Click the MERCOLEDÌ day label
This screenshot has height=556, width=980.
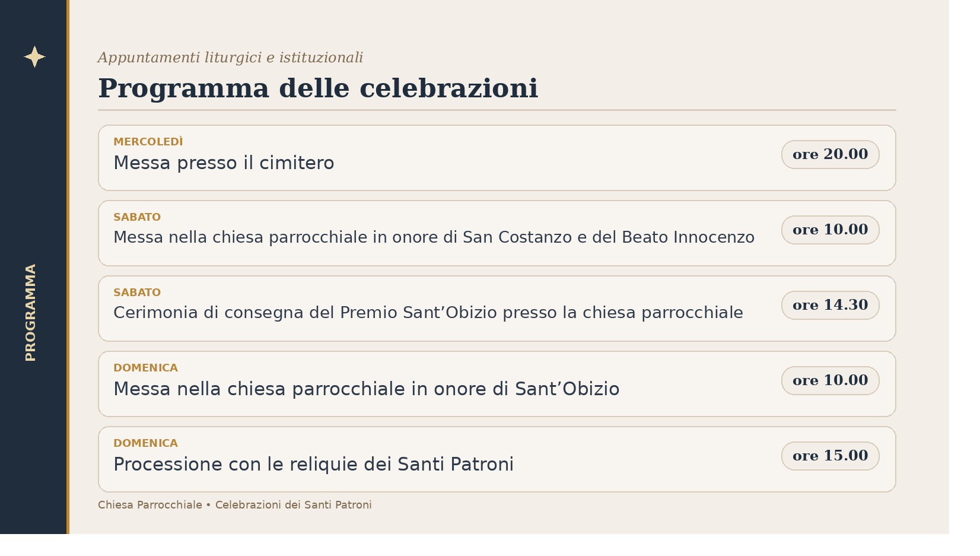(x=148, y=142)
